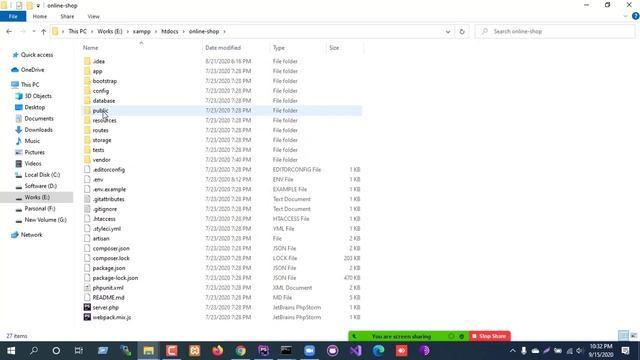Click the Windows Start button
The height and width of the screenshot is (360, 640).
11,351
